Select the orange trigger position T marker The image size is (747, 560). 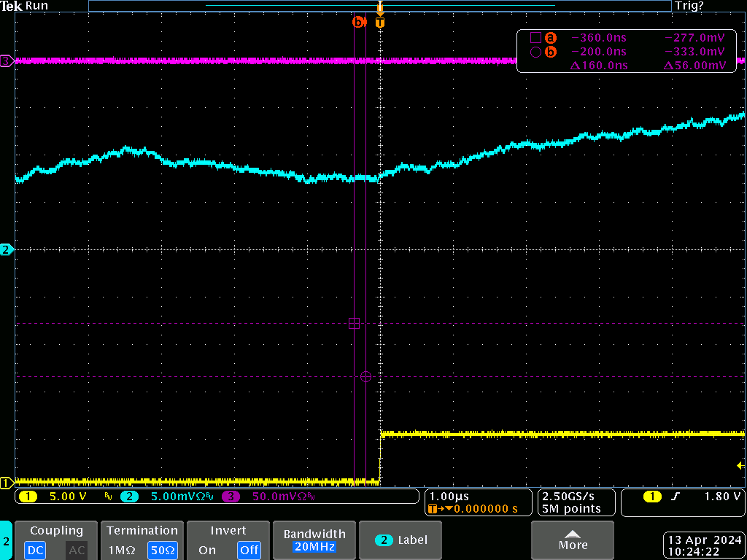pyautogui.click(x=379, y=23)
